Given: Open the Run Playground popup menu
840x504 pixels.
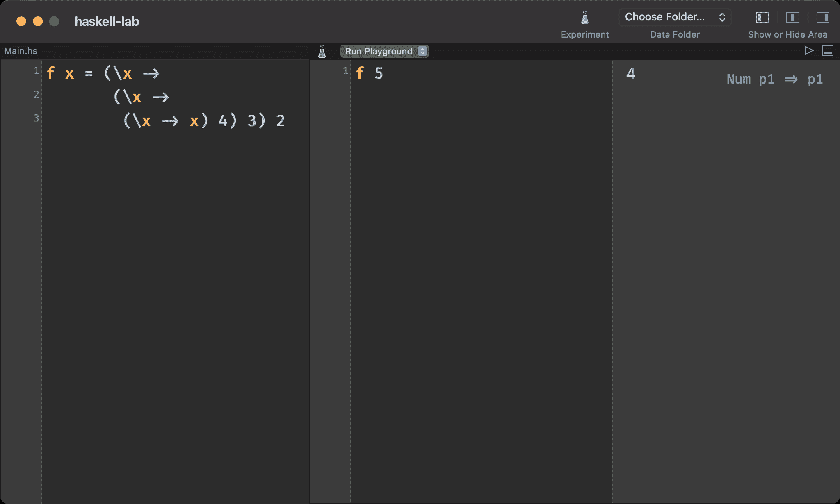Looking at the screenshot, I should click(x=384, y=51).
